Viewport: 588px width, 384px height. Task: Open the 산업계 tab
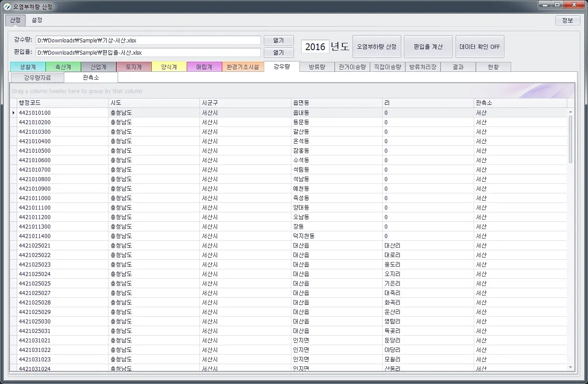[99, 67]
